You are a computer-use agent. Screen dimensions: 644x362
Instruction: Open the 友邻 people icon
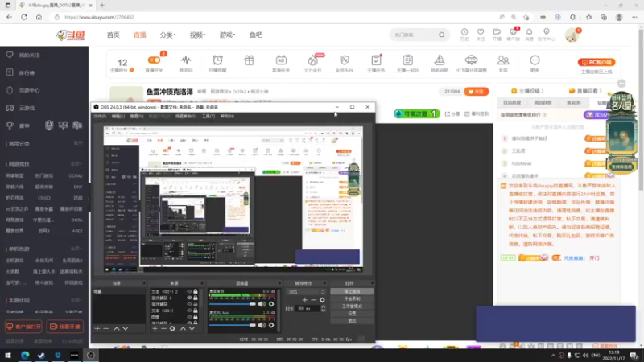point(502,60)
